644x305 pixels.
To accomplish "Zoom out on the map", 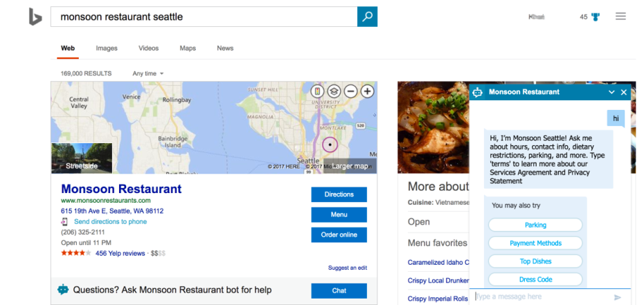I will pyautogui.click(x=350, y=91).
